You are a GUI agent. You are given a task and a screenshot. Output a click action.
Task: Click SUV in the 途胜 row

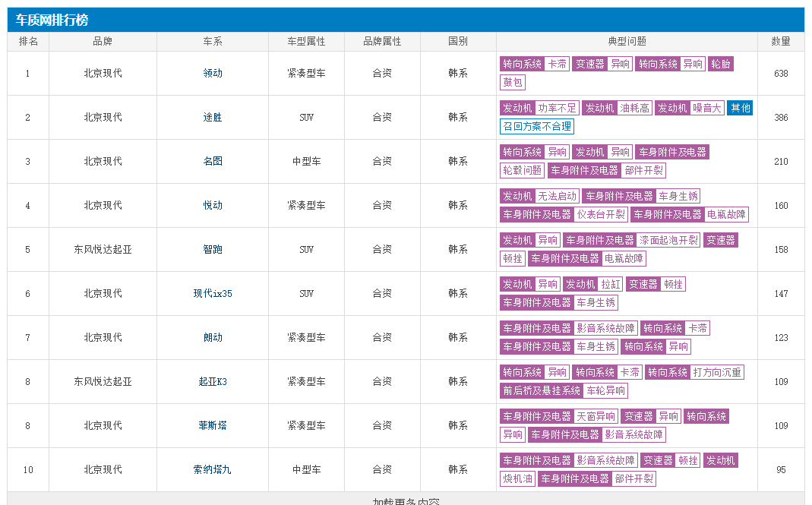point(306,118)
